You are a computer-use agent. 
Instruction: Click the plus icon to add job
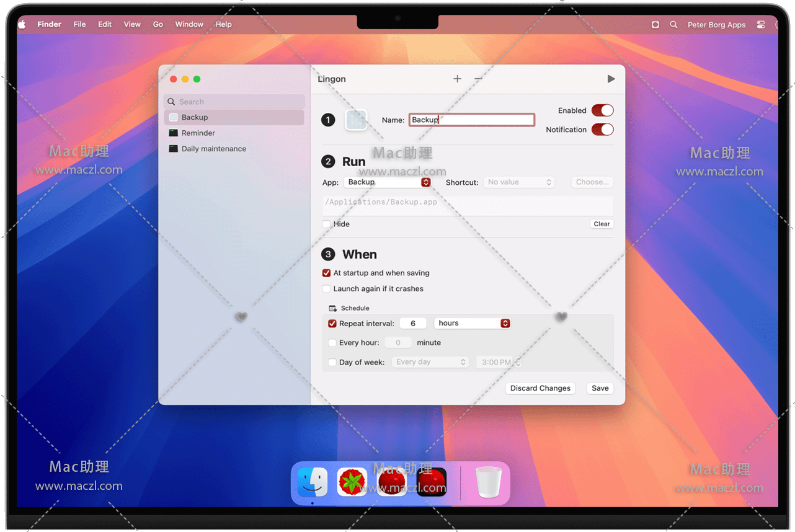click(x=457, y=79)
